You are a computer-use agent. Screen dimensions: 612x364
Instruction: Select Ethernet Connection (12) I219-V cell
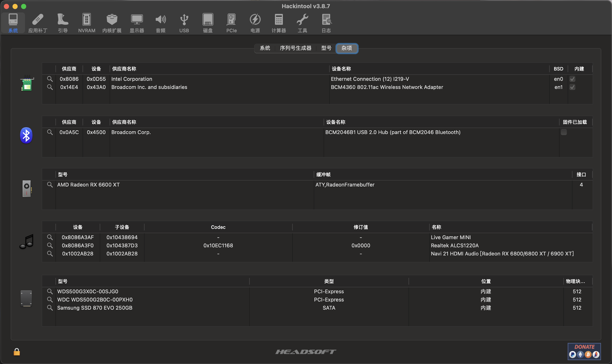(370, 79)
